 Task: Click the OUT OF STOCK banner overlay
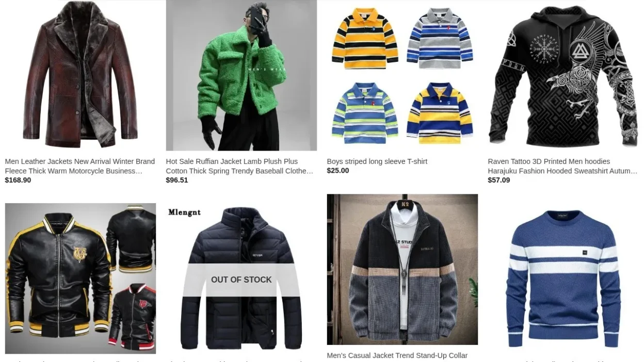coord(242,280)
